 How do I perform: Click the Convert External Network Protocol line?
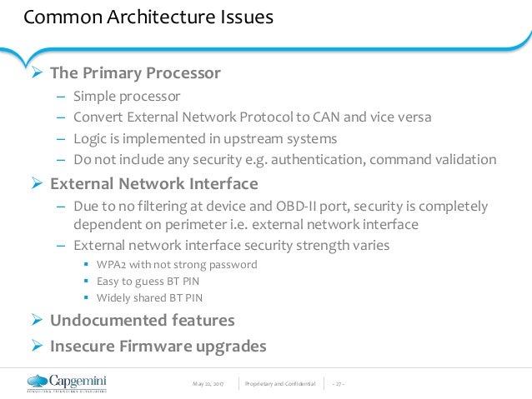253,117
